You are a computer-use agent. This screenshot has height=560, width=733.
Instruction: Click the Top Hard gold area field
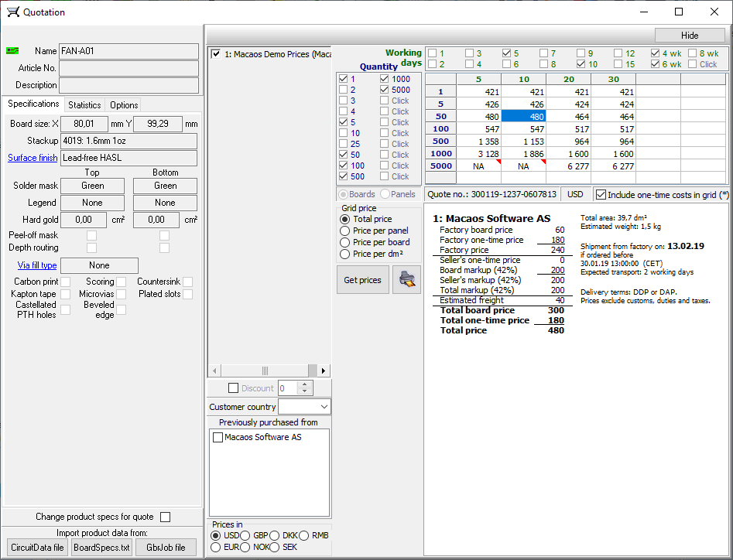pos(84,220)
